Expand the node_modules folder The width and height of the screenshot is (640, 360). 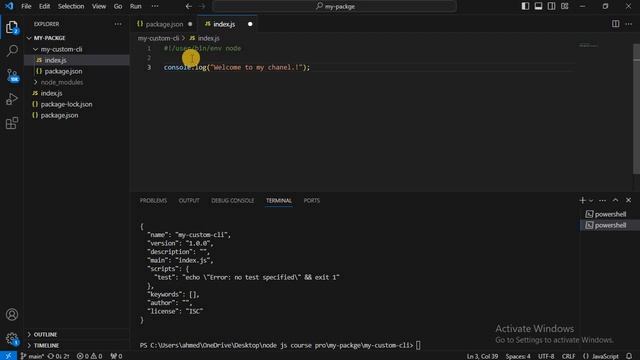pyautogui.click(x=77, y=82)
